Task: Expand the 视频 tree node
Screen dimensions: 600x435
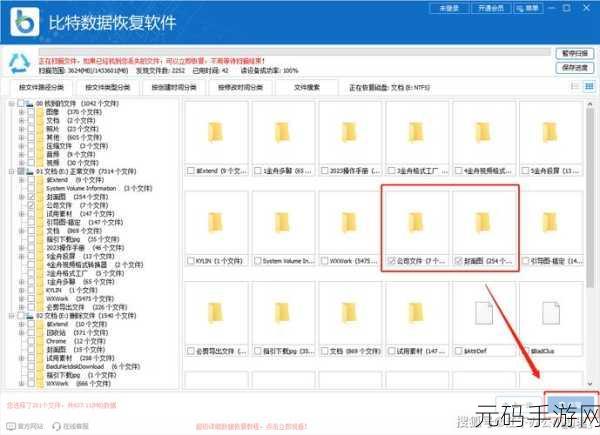Action: (21, 163)
